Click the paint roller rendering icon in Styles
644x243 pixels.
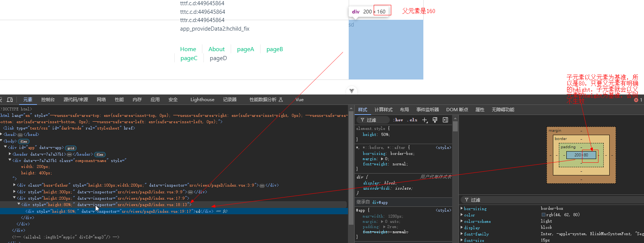[x=435, y=120]
